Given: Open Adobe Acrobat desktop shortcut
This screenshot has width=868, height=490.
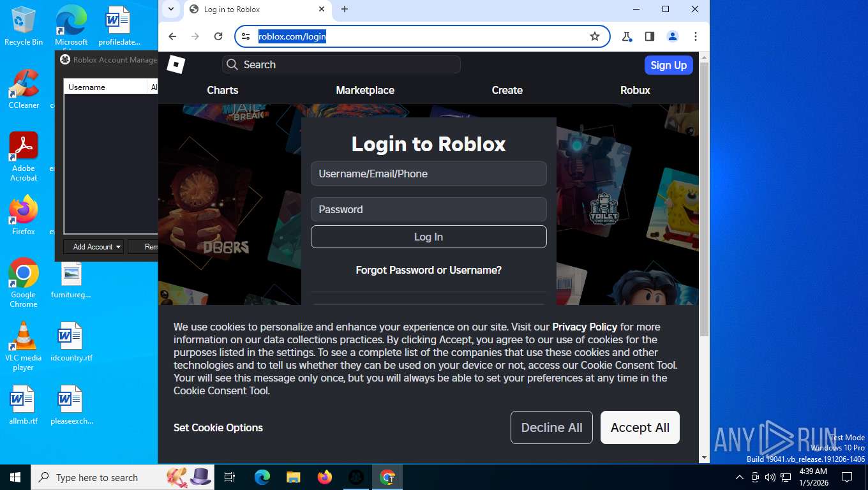Looking at the screenshot, I should point(24,157).
